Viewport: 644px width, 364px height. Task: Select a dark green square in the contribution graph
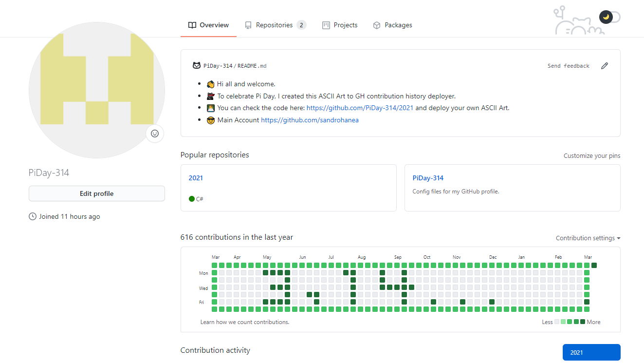(x=265, y=273)
